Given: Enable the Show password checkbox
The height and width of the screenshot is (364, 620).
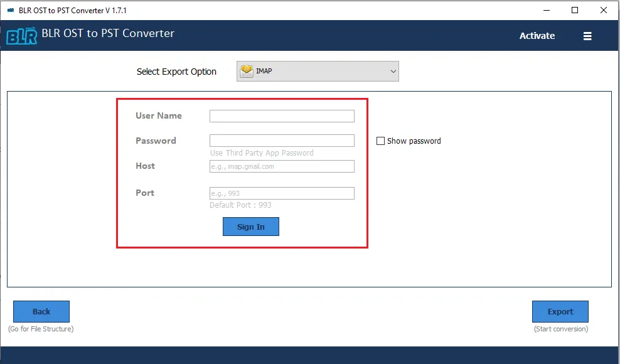Looking at the screenshot, I should tap(380, 141).
